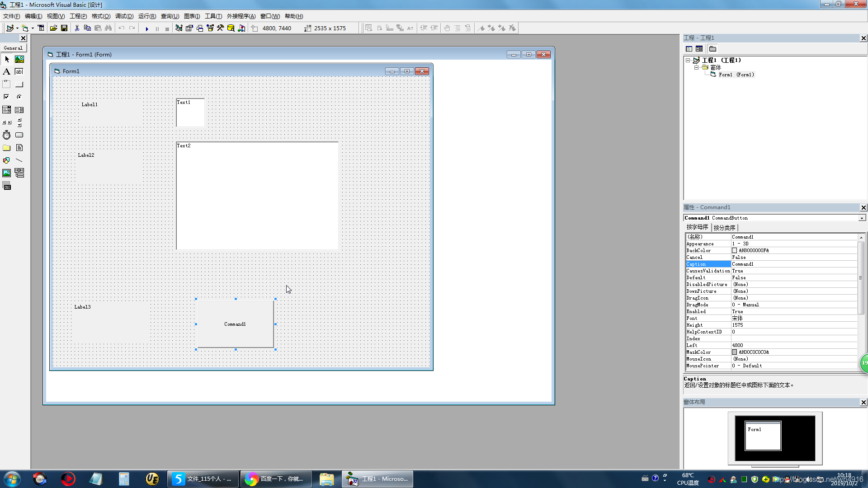Viewport: 868px width, 488px height.
Task: Select the Timer control tool
Action: (6, 135)
